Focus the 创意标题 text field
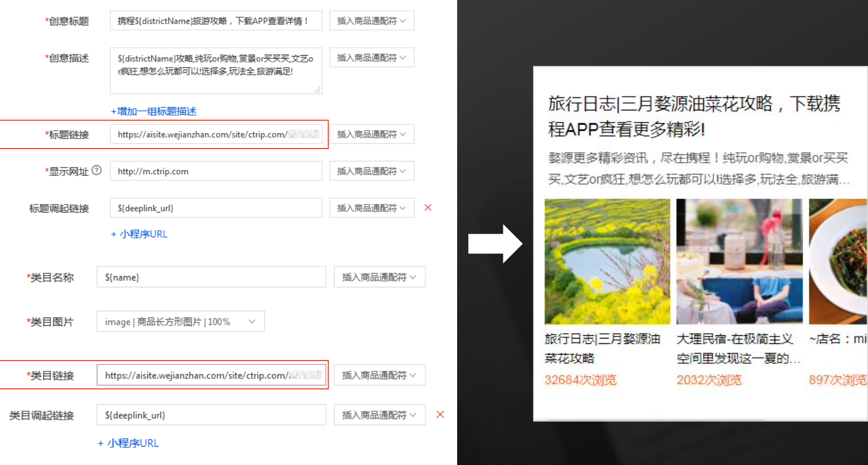The height and width of the screenshot is (465, 868). pos(215,21)
